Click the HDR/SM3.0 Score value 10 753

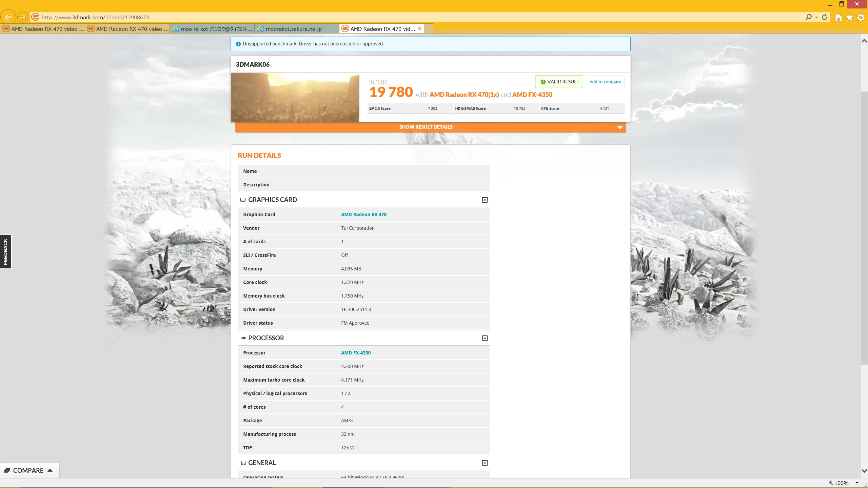click(519, 108)
